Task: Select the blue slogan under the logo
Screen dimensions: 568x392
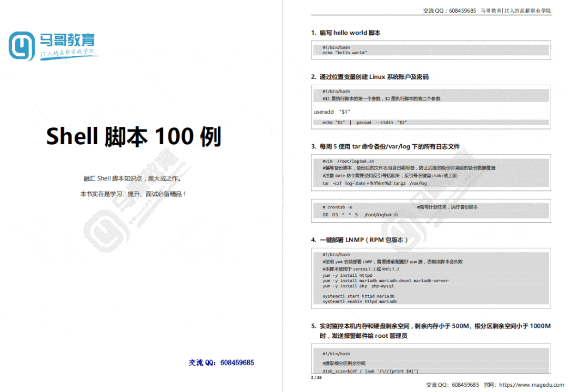Action: click(x=68, y=53)
